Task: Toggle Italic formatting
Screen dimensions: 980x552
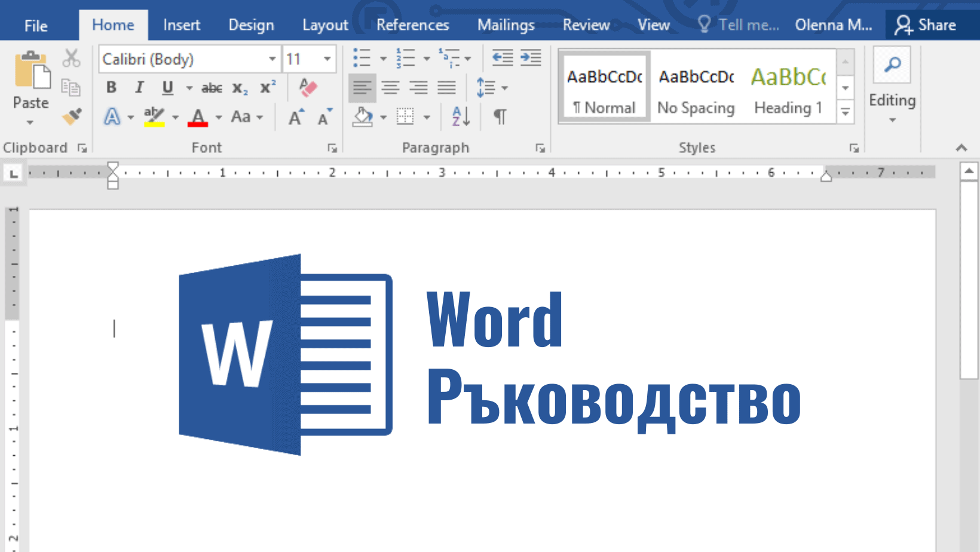Action: click(x=139, y=88)
